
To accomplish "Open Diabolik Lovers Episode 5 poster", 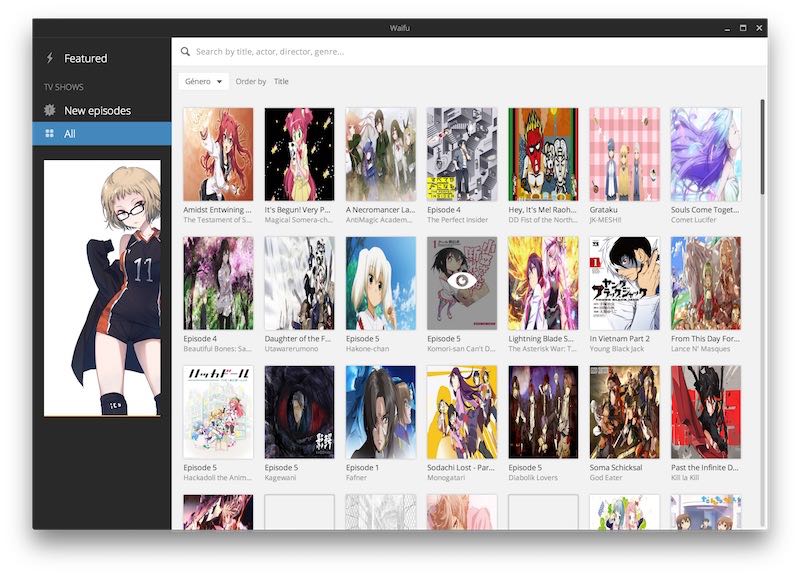I will click(x=543, y=412).
